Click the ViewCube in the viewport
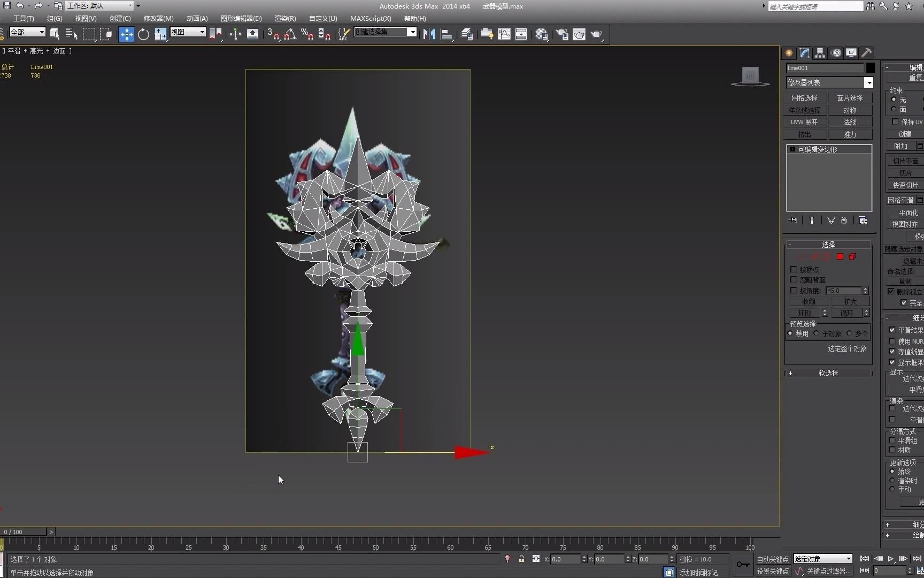The width and height of the screenshot is (924, 578). tap(750, 75)
